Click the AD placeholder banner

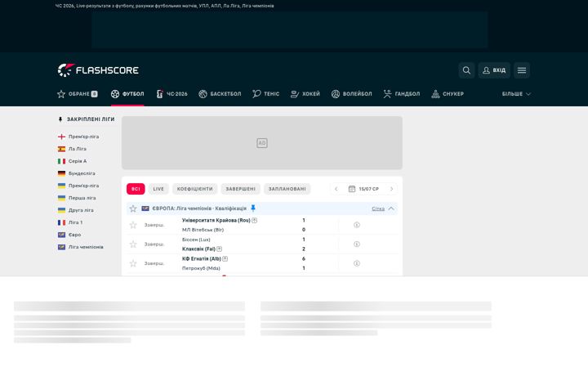tap(262, 142)
